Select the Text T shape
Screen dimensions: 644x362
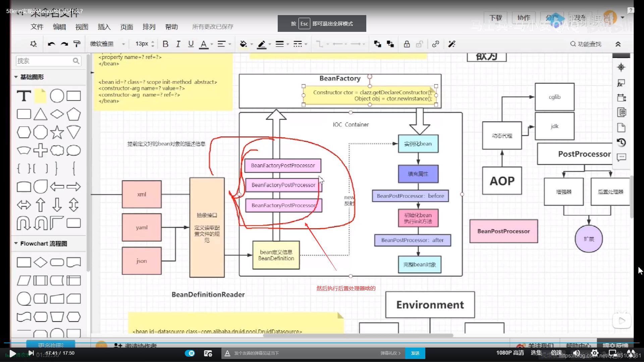point(24,96)
